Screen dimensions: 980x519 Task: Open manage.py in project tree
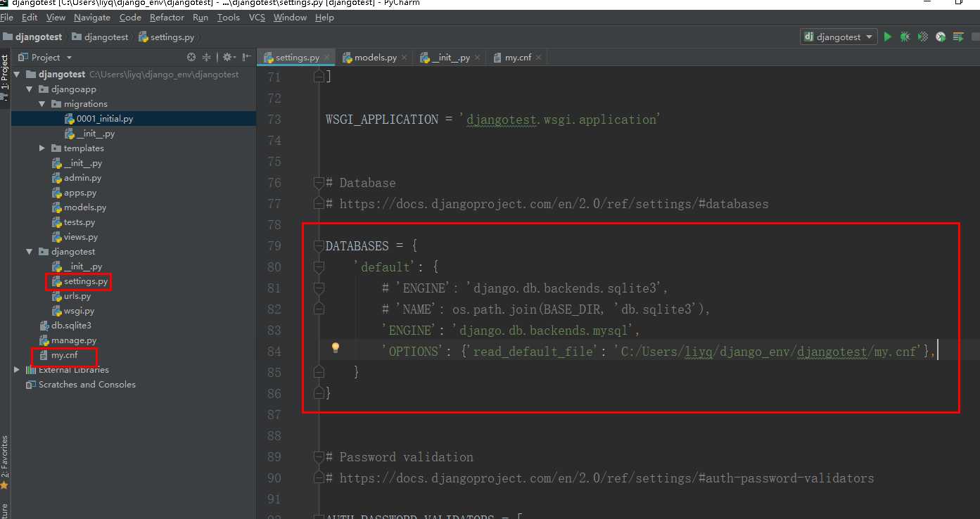pyautogui.click(x=68, y=340)
